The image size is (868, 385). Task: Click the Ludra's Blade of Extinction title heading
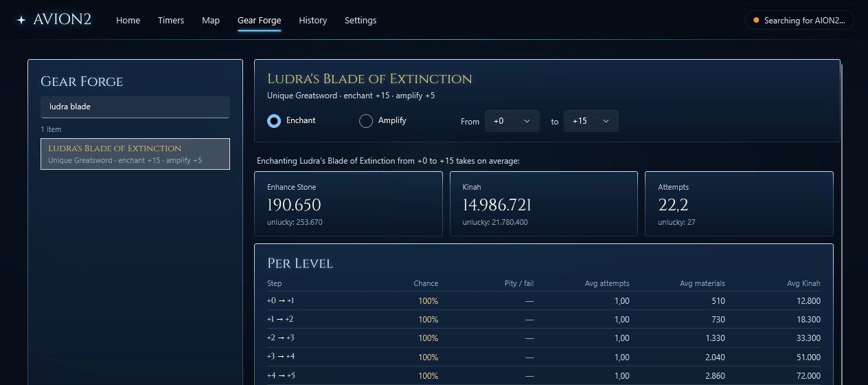(x=369, y=78)
